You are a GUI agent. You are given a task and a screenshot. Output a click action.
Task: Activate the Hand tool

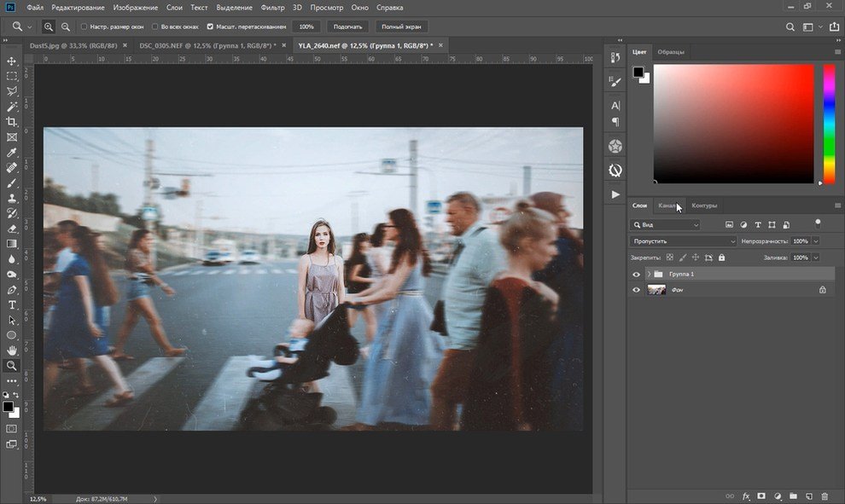click(x=12, y=350)
